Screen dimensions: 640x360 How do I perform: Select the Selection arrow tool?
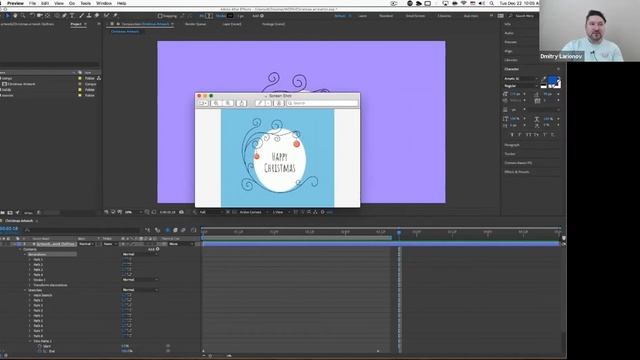coord(7,16)
